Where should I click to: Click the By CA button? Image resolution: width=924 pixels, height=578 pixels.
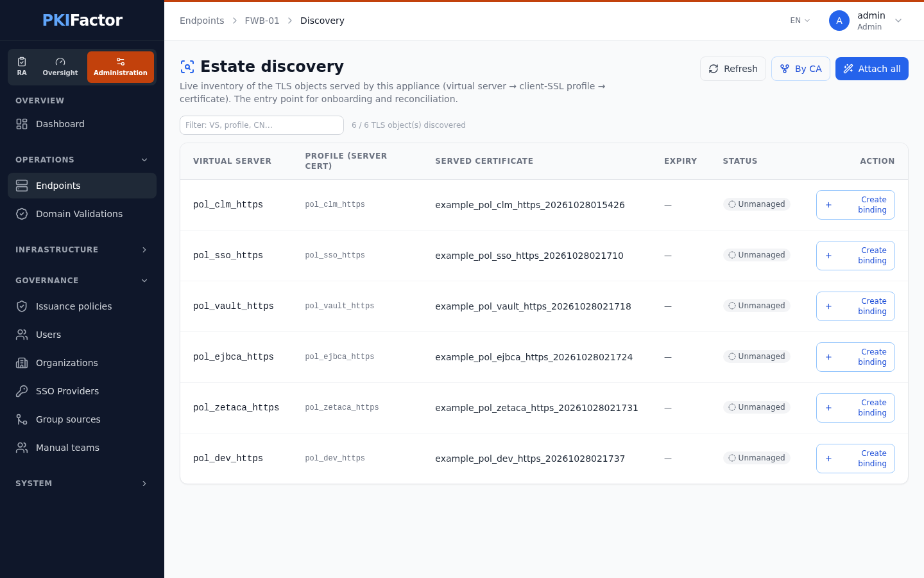(801, 69)
